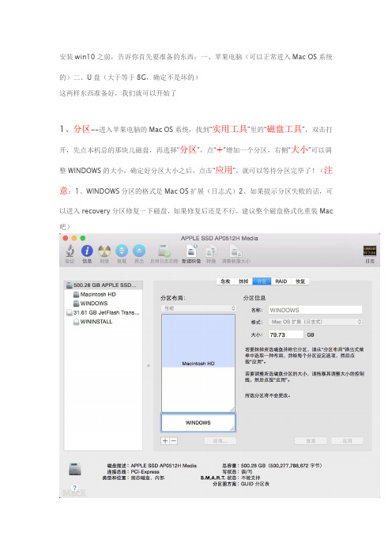Switch to the 恢复 (Restore) tab
392x555 pixels.
pos(300,281)
